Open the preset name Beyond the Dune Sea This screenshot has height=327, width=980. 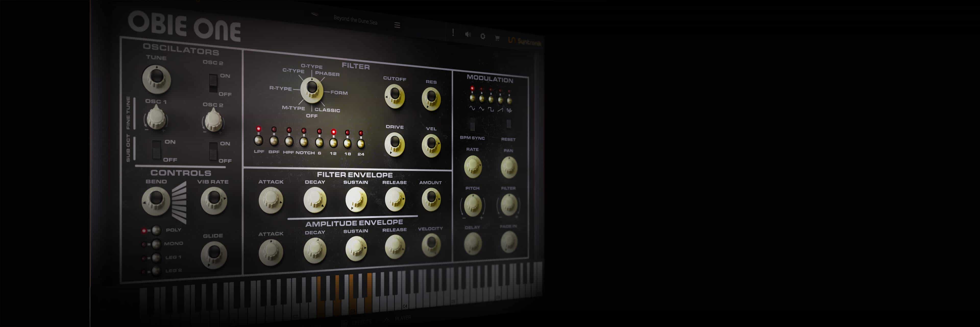click(x=355, y=20)
